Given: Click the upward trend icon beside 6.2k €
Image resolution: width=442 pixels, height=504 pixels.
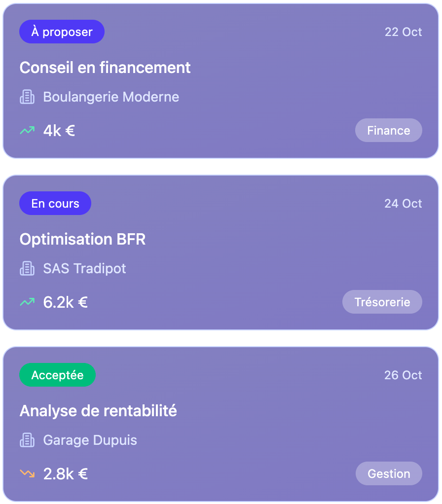Looking at the screenshot, I should pyautogui.click(x=27, y=302).
